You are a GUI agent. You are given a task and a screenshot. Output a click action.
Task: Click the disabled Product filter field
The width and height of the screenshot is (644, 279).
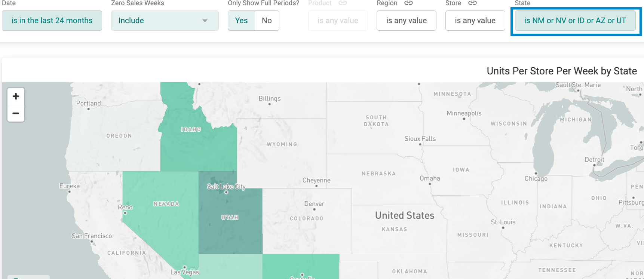(x=338, y=21)
